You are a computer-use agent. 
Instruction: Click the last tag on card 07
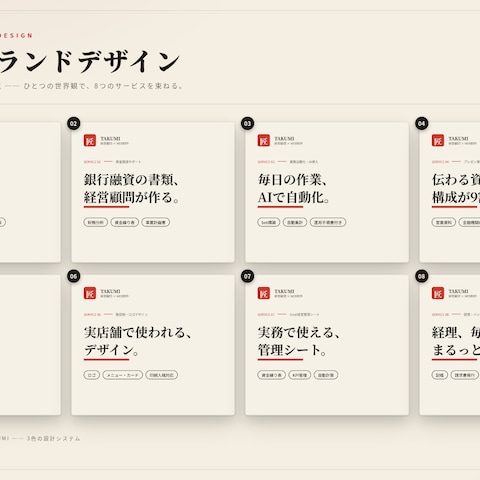[x=326, y=375]
